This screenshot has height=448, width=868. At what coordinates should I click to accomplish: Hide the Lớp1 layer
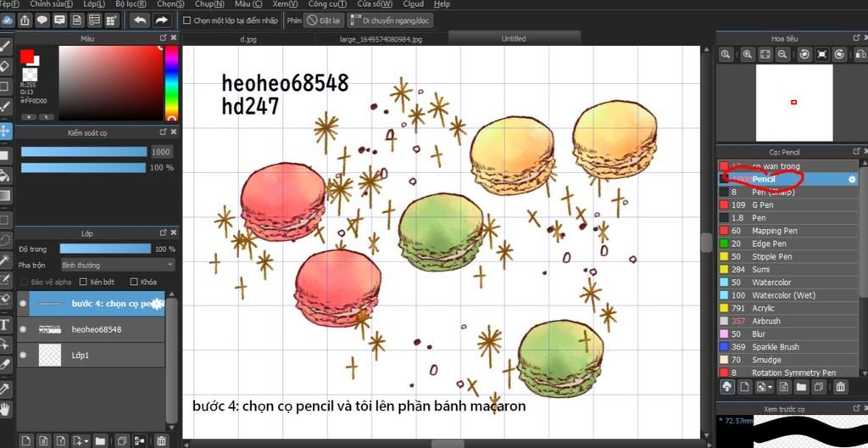click(23, 355)
